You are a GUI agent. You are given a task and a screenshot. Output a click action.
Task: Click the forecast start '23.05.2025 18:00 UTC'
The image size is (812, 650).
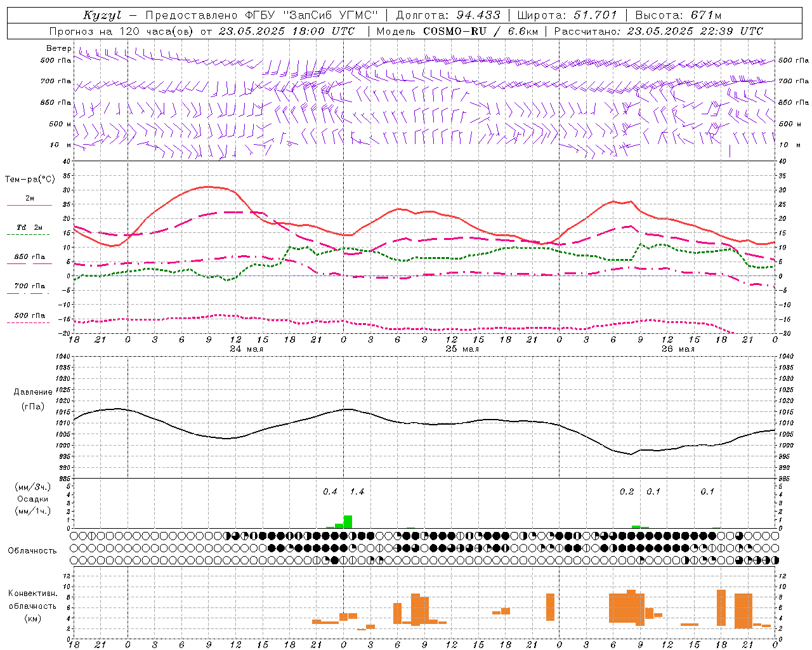(x=287, y=31)
